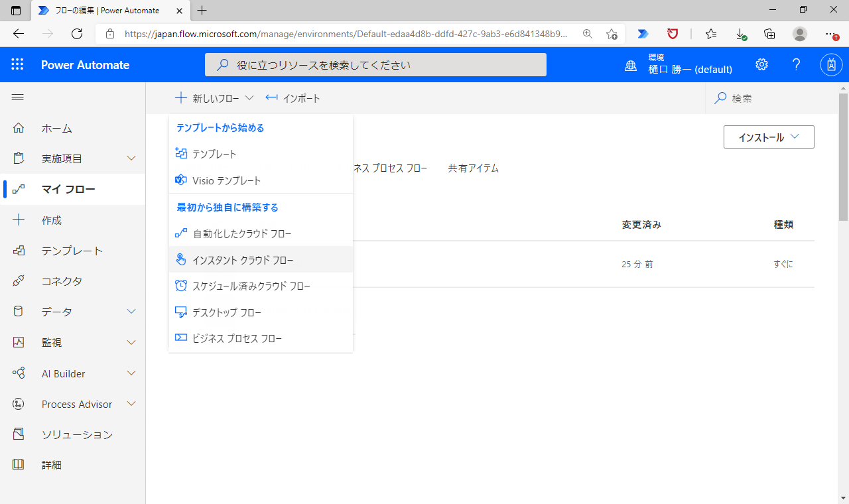Go to マイ フロー in sidebar
The height and width of the screenshot is (504, 849).
(73, 189)
